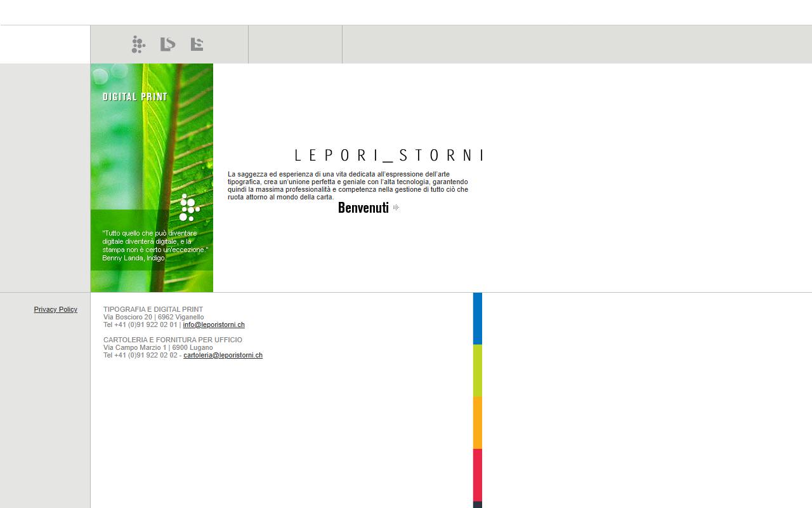Click the 'TIPOGRAFIA E DIGITAL PRINT' heading
812x508 pixels.
pyautogui.click(x=153, y=309)
